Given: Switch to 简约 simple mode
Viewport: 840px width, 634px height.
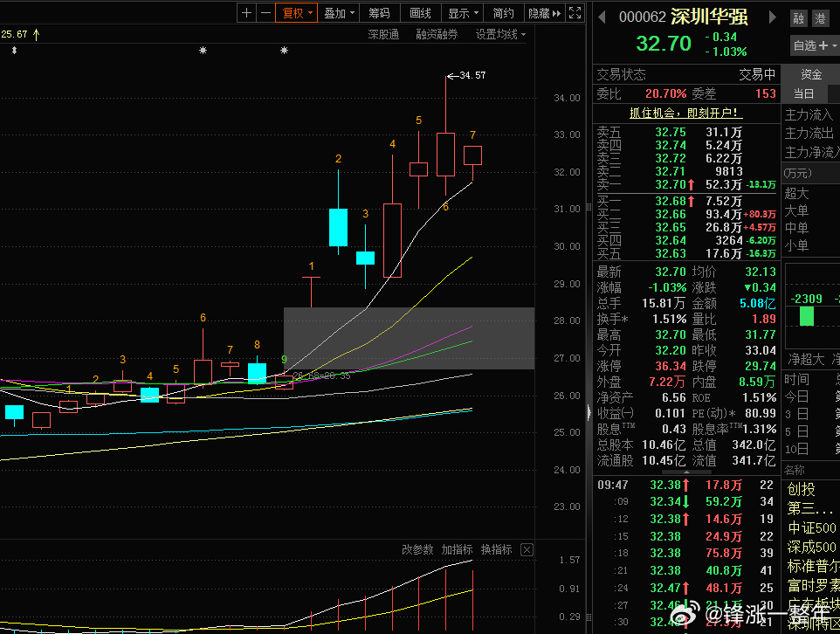Looking at the screenshot, I should pyautogui.click(x=504, y=13).
